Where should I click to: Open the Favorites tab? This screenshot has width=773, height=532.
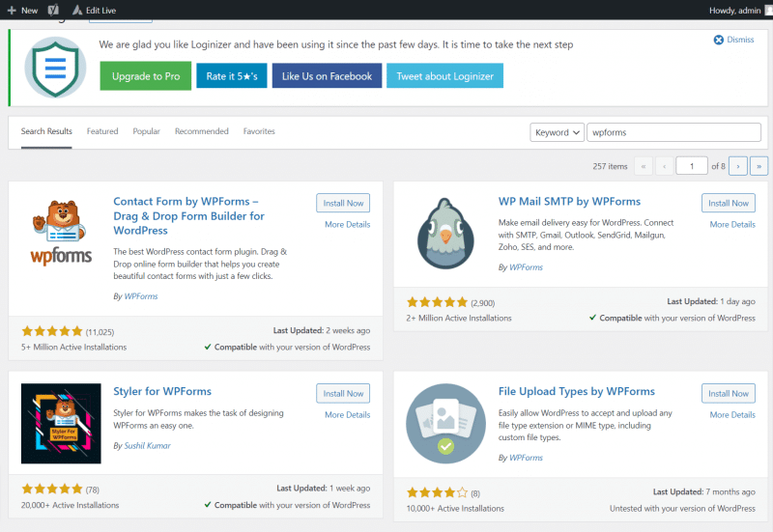(x=259, y=131)
